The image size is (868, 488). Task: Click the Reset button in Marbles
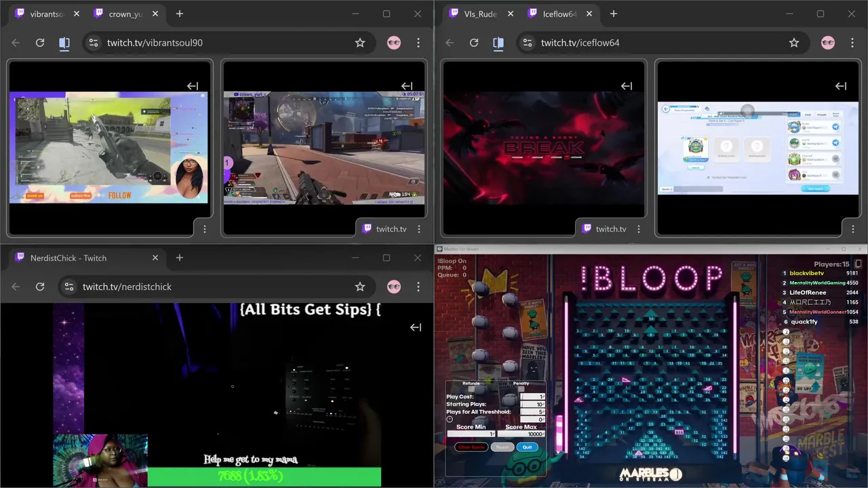(502, 447)
